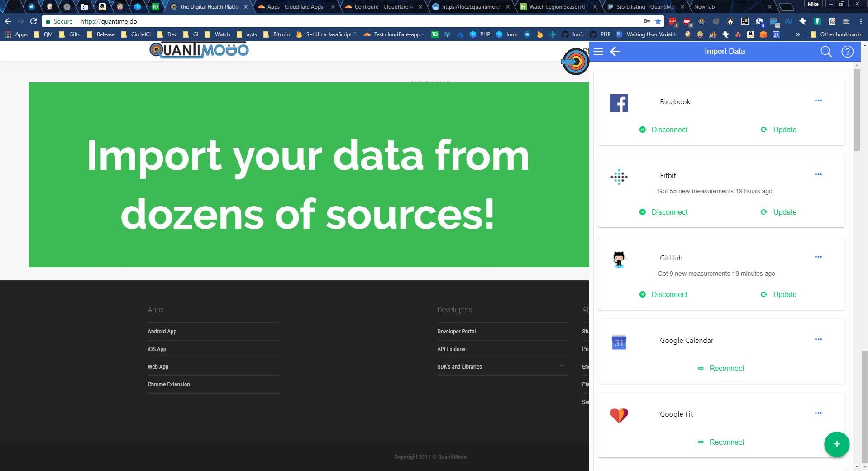This screenshot has width=868, height=471.
Task: Click the back arrow in Import Data header
Action: [615, 52]
